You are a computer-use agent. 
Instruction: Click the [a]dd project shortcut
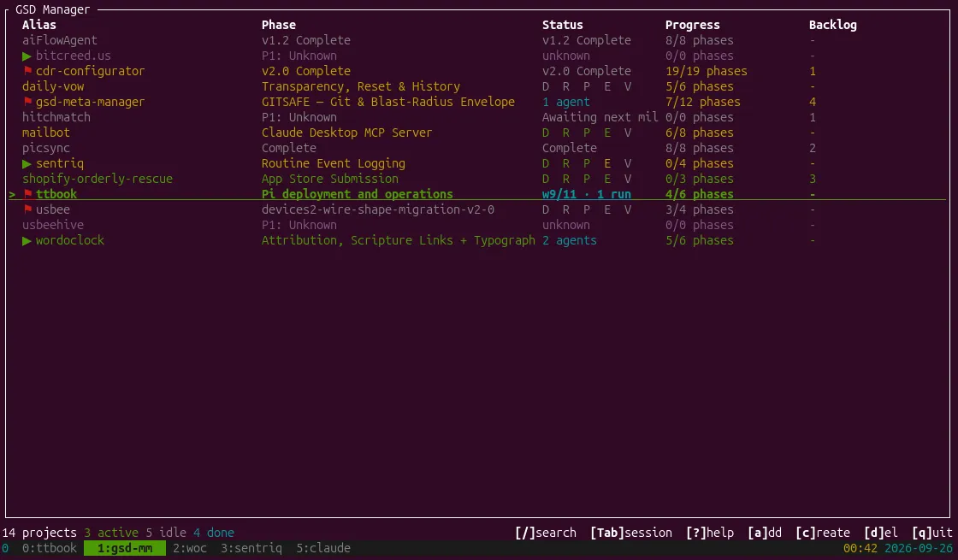tap(765, 533)
